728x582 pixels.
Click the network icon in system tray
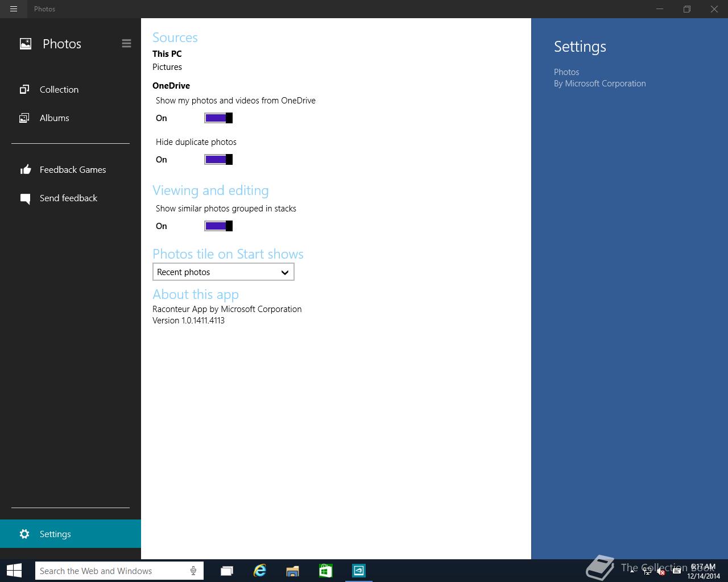(x=647, y=571)
